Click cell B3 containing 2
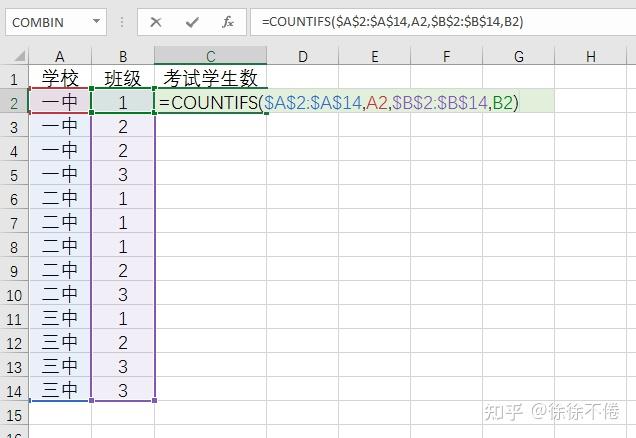This screenshot has height=438, width=636. (123, 126)
